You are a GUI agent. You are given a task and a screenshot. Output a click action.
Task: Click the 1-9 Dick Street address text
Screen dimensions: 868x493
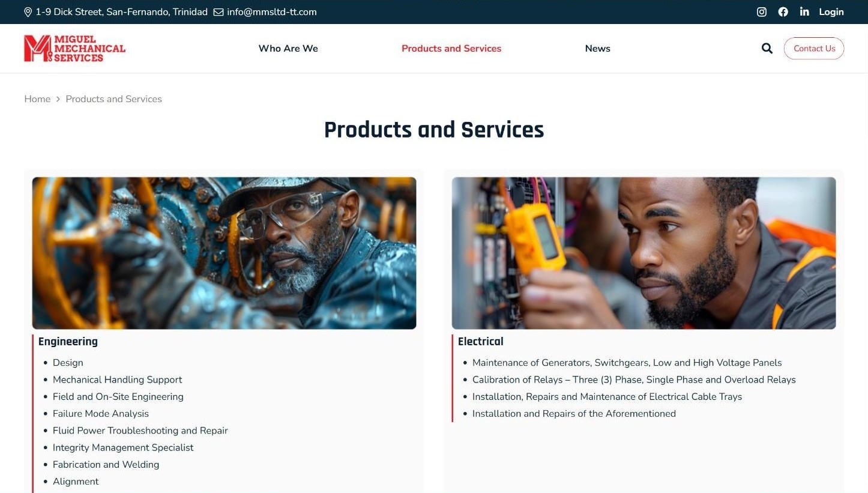coord(122,12)
